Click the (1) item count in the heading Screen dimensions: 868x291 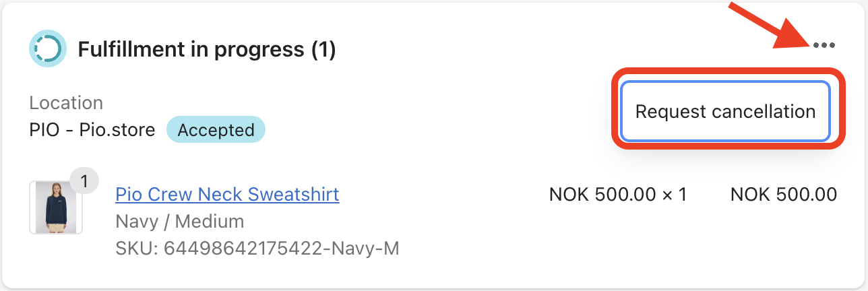pyautogui.click(x=323, y=49)
